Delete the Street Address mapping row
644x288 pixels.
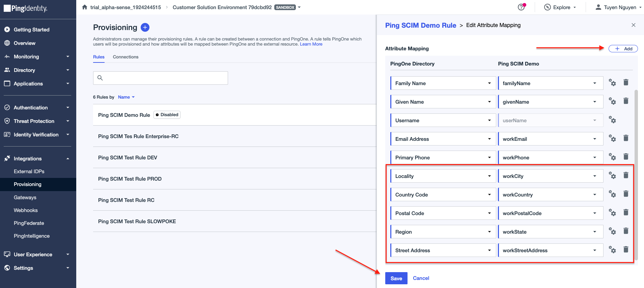pos(626,250)
